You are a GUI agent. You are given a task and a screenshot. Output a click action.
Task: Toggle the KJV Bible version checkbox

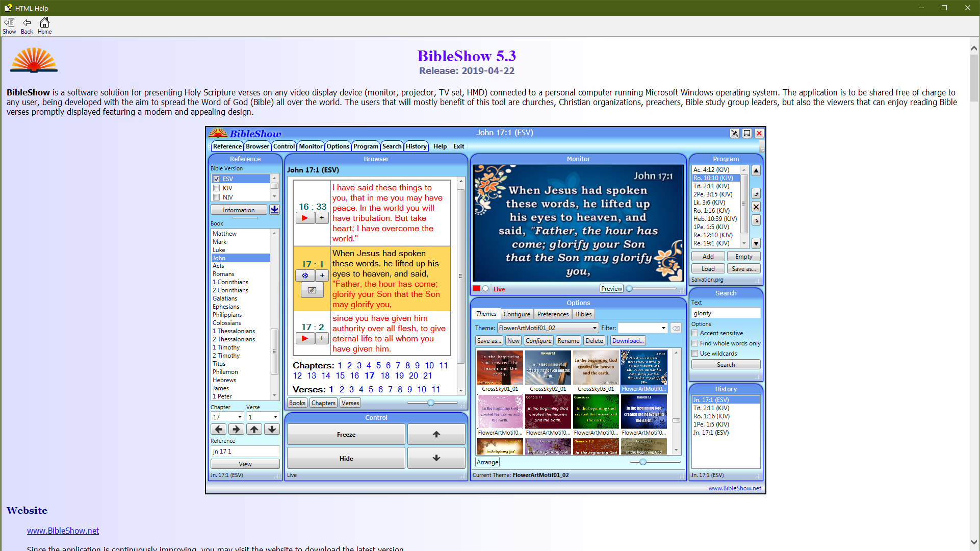(x=217, y=188)
